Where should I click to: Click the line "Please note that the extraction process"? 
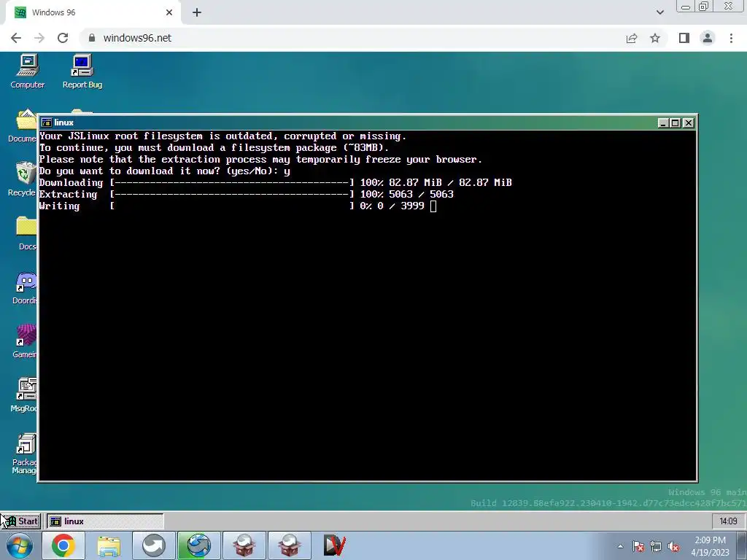(260, 160)
